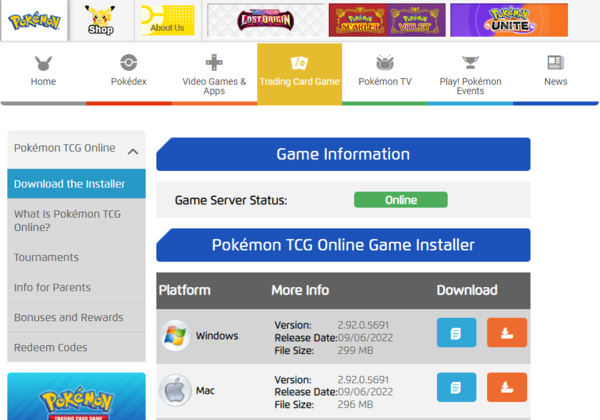Screen dimensions: 600x420
Task: Download the Mac installer orange button
Action: click(x=507, y=387)
